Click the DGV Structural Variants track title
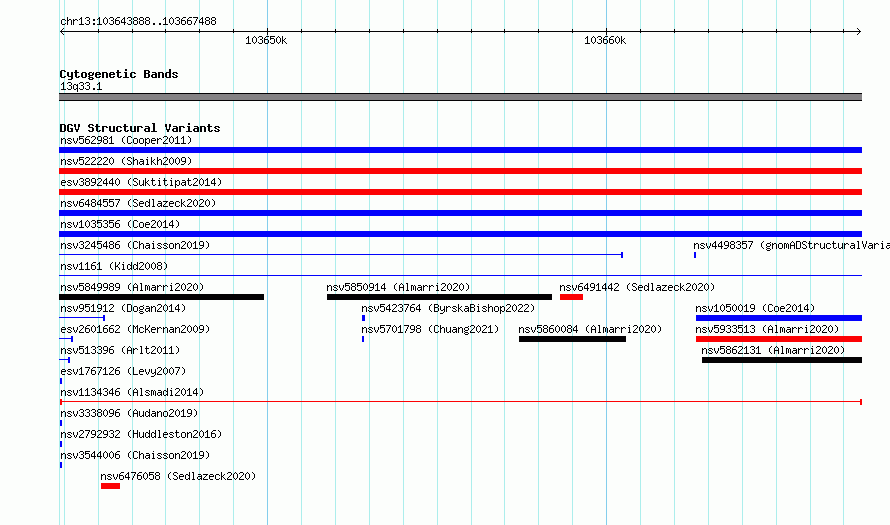 coord(140,128)
